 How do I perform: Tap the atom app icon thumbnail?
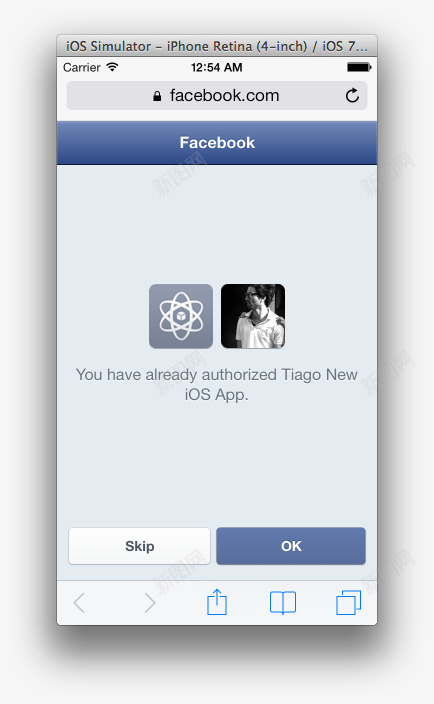[x=181, y=316]
